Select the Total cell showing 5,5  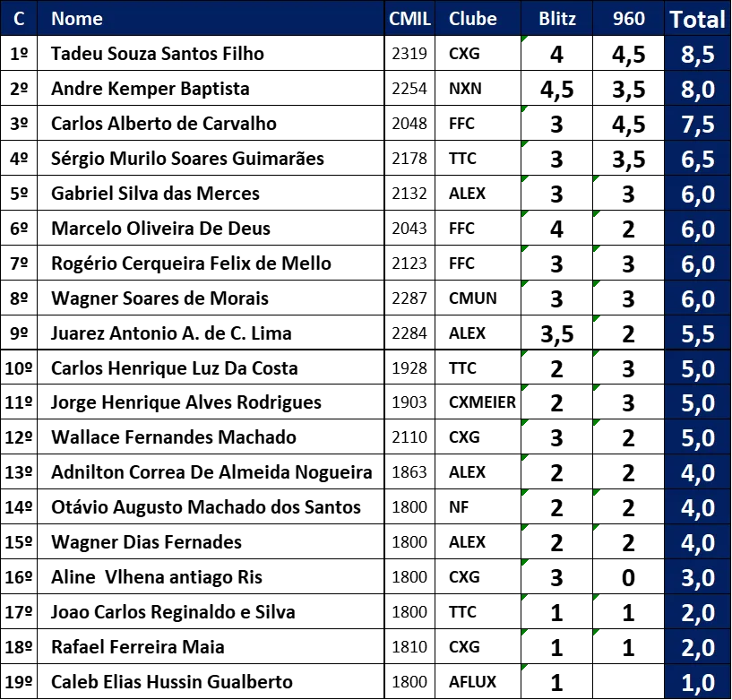click(698, 334)
